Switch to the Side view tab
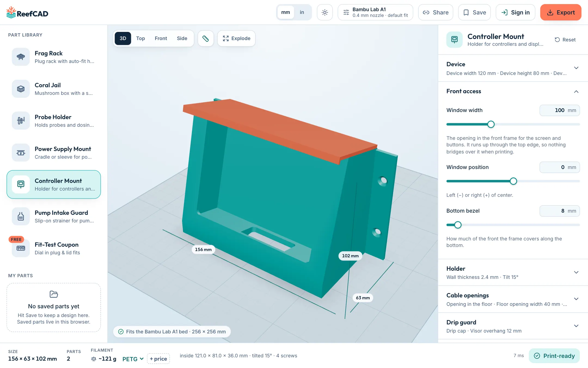Image resolution: width=588 pixels, height=368 pixels. [x=182, y=38]
